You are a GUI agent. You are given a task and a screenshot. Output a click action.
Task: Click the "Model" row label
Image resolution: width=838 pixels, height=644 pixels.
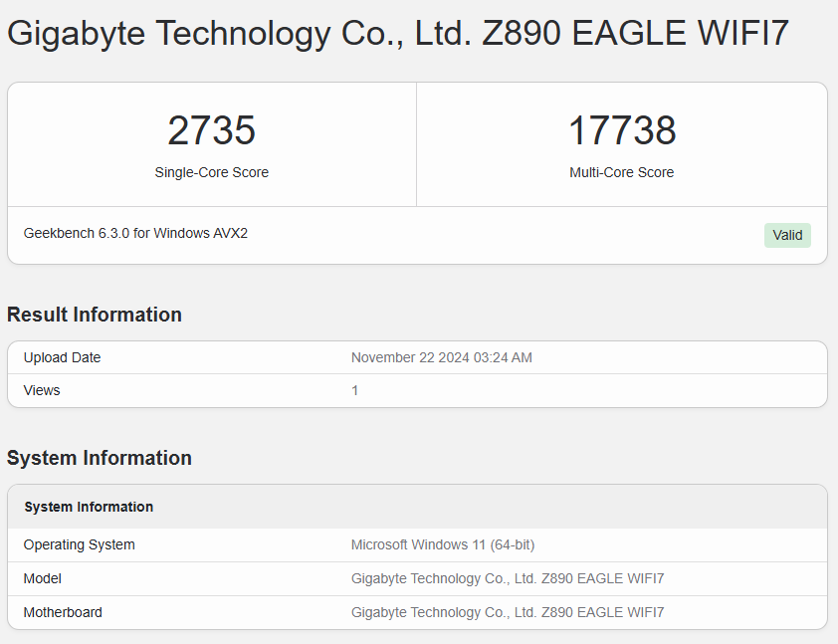(x=42, y=578)
